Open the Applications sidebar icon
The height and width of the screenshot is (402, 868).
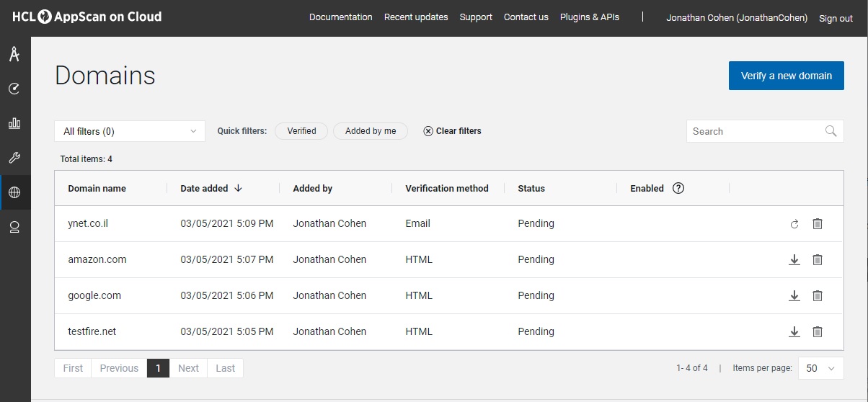(14, 54)
